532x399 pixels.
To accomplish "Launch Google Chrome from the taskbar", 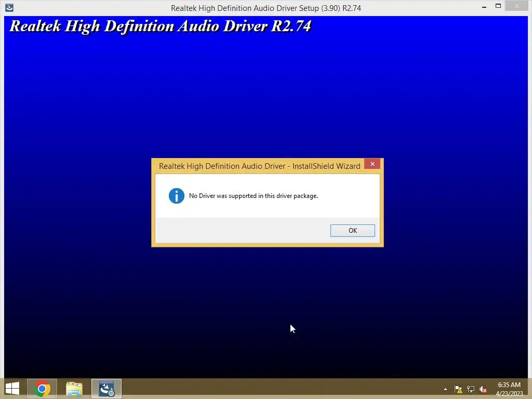I will click(42, 389).
